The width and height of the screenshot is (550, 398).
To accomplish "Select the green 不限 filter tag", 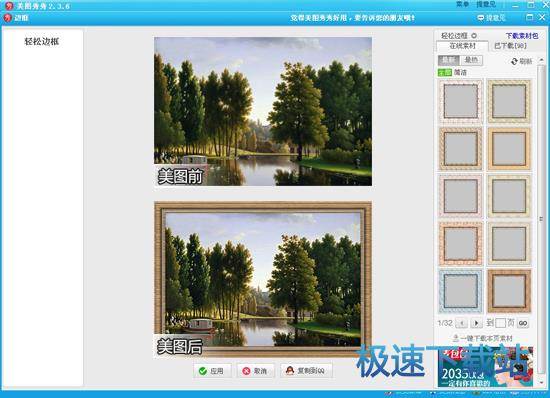I will click(445, 73).
